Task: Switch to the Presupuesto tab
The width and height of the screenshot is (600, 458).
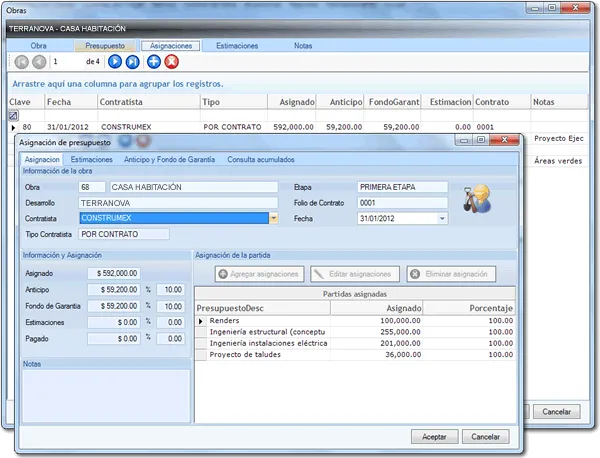Action: coord(105,46)
